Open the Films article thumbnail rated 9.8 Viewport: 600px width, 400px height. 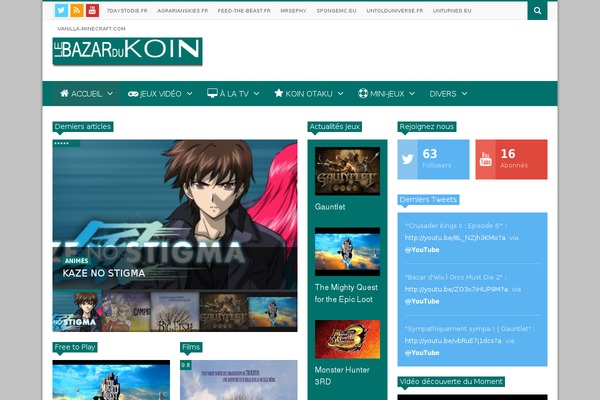click(x=239, y=380)
